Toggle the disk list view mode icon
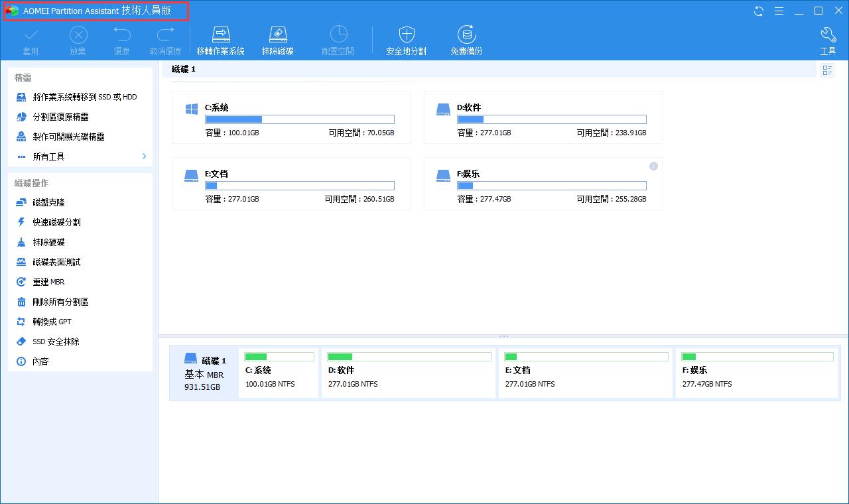 point(827,70)
